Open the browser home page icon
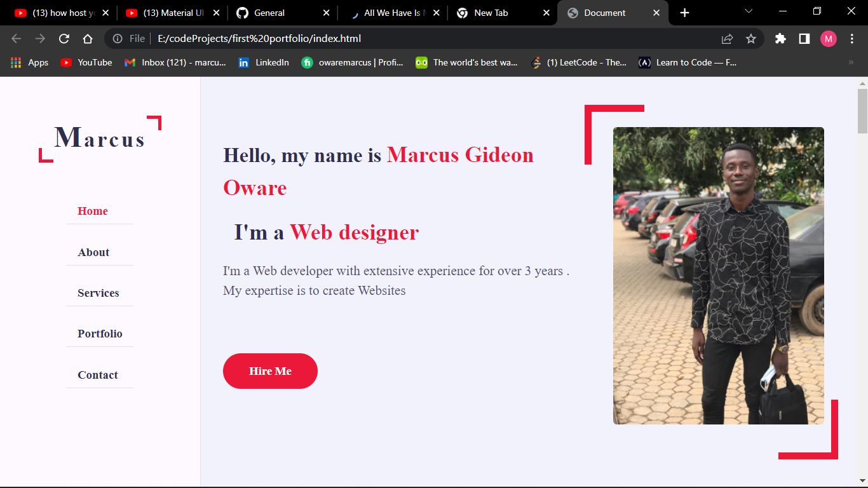868x488 pixels. pyautogui.click(x=88, y=38)
